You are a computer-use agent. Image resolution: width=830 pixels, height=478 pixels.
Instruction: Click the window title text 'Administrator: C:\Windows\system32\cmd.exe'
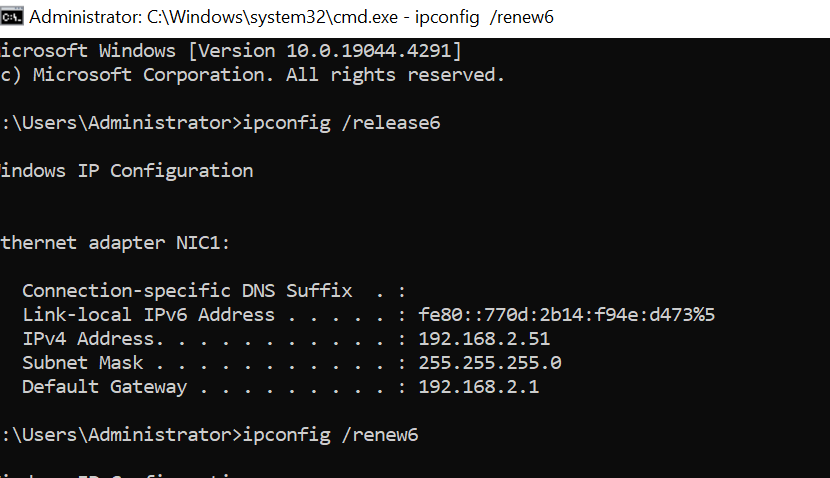click(213, 17)
